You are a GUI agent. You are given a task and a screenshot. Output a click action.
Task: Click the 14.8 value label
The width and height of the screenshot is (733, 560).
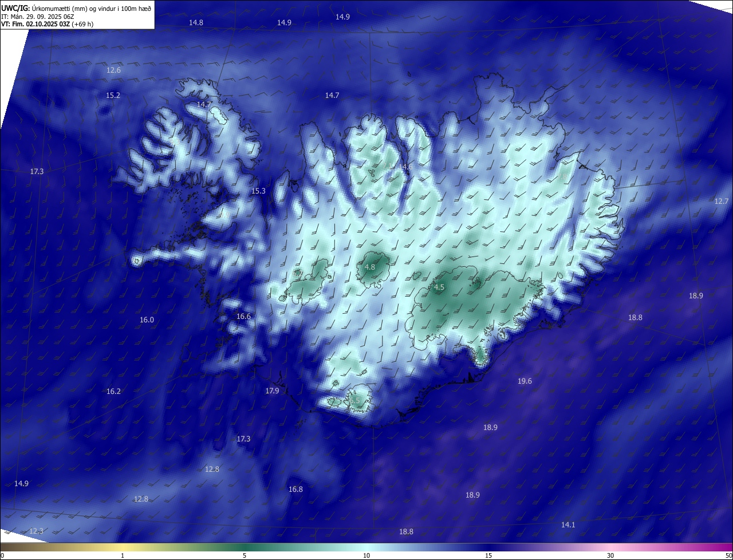[x=196, y=22]
